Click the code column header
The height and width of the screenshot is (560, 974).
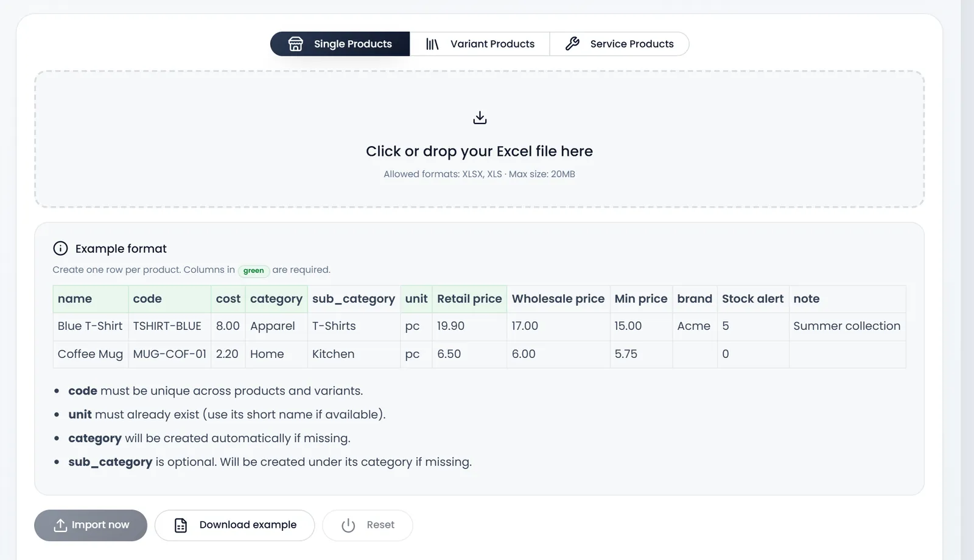click(170, 299)
